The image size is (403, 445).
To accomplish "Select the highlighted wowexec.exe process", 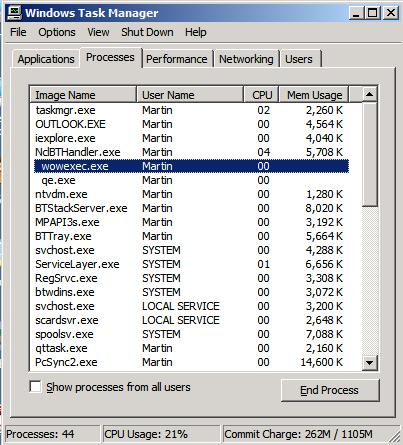I will (x=192, y=166).
